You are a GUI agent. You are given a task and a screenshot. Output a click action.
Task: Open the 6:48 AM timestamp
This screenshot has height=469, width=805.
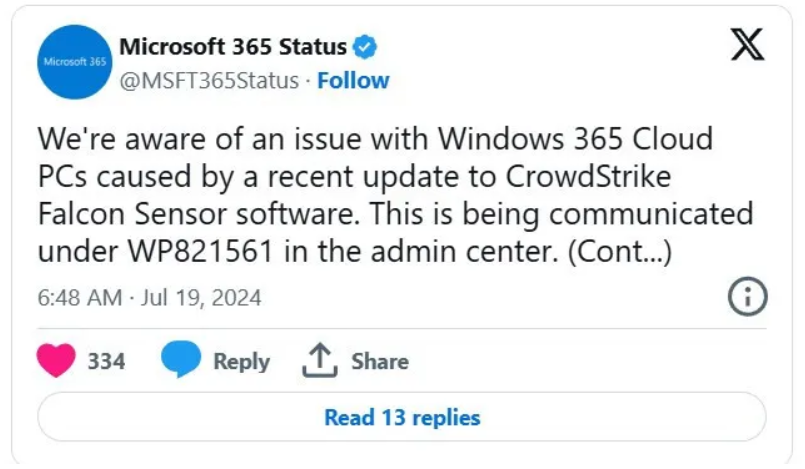tap(80, 298)
